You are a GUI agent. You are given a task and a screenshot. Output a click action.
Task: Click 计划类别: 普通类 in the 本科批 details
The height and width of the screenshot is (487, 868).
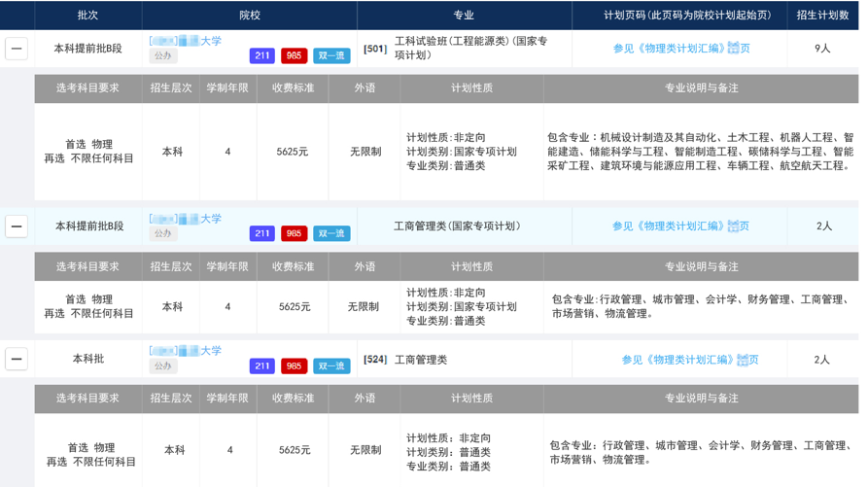click(448, 452)
